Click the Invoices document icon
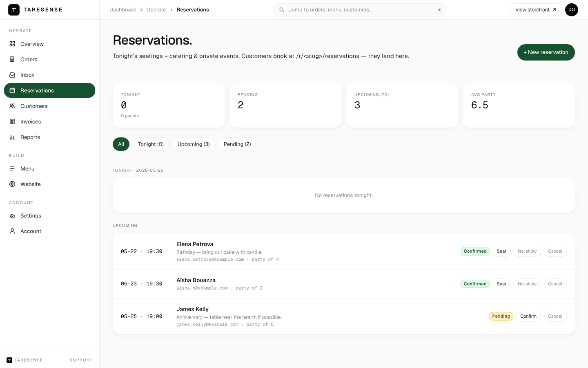Viewport: 588px width, 368px height. point(12,121)
